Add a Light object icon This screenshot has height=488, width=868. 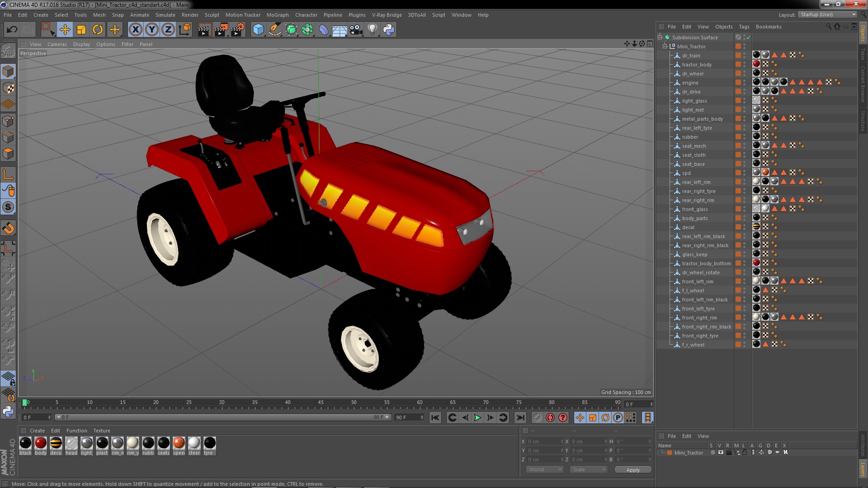pos(373,30)
